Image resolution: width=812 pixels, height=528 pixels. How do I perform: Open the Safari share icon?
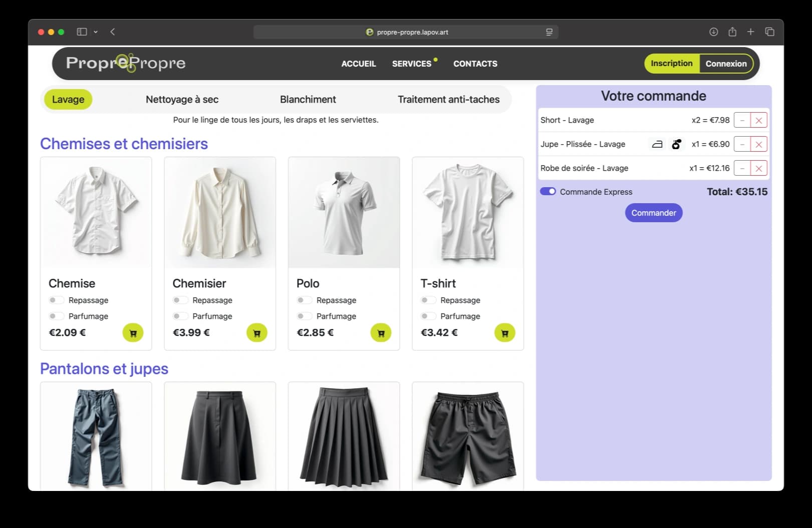tap(732, 32)
